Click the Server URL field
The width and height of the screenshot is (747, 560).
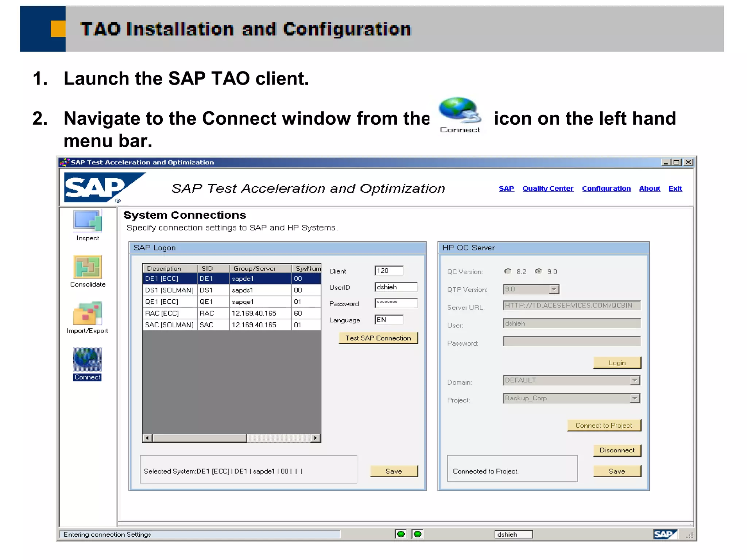pyautogui.click(x=572, y=306)
